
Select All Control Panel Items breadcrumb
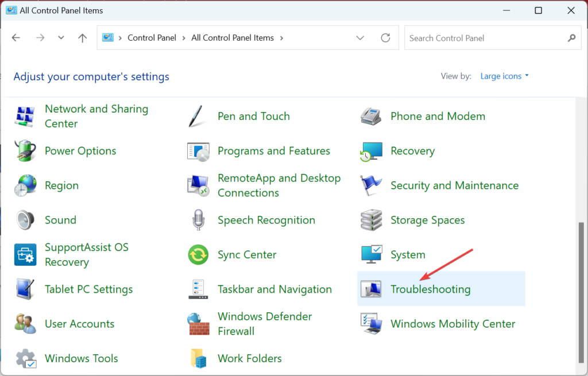(x=233, y=38)
